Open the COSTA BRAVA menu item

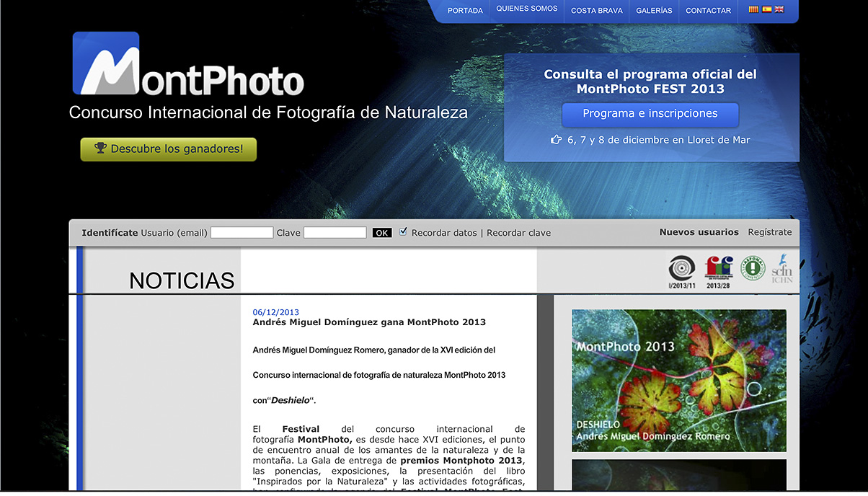[x=597, y=11]
